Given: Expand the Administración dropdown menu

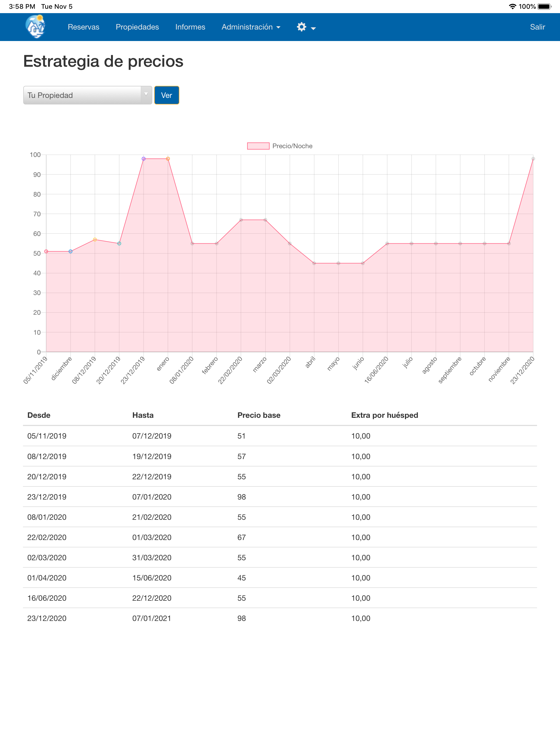Looking at the screenshot, I should pos(251,27).
